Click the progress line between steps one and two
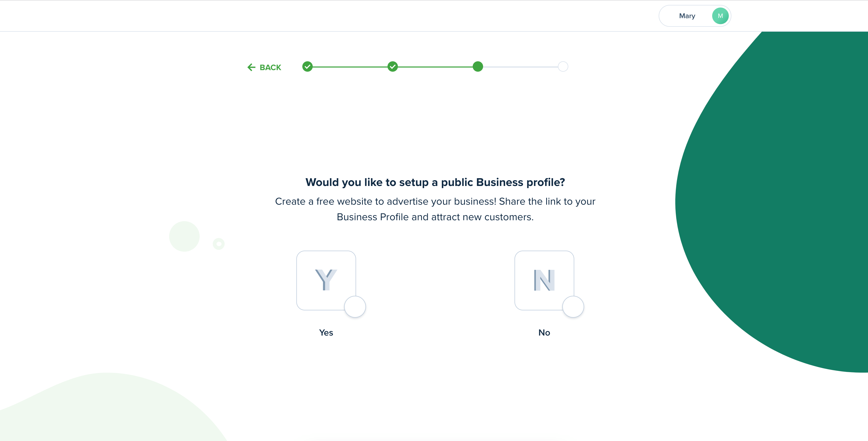 pyautogui.click(x=350, y=67)
